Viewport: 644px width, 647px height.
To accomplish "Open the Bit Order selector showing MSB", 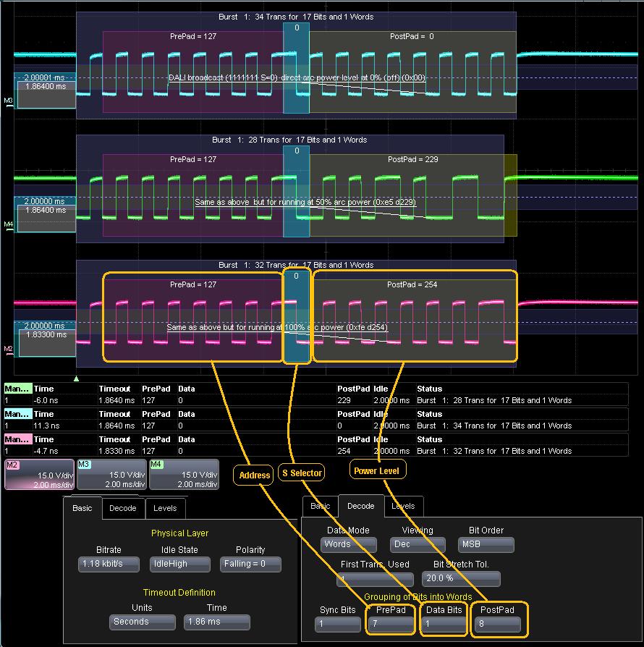I will coord(486,544).
